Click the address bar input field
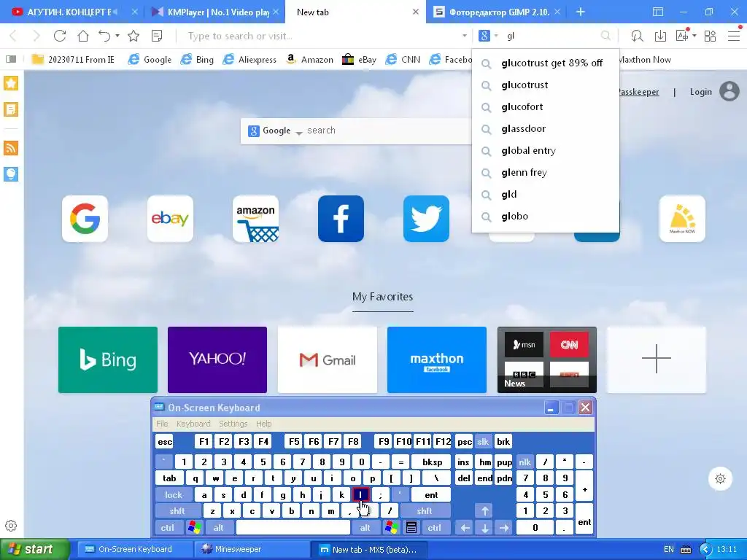Image resolution: width=747 pixels, height=560 pixels. [322, 36]
